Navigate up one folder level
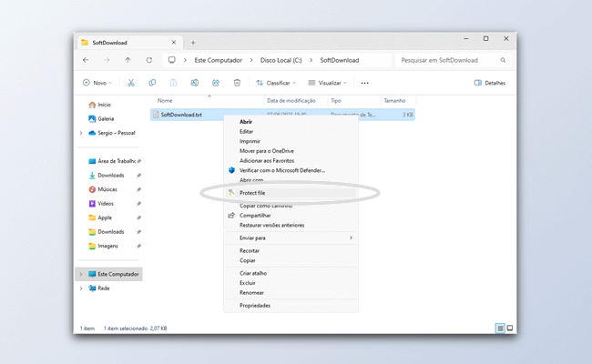Screen dimensions: 592x364 [x=128, y=60]
